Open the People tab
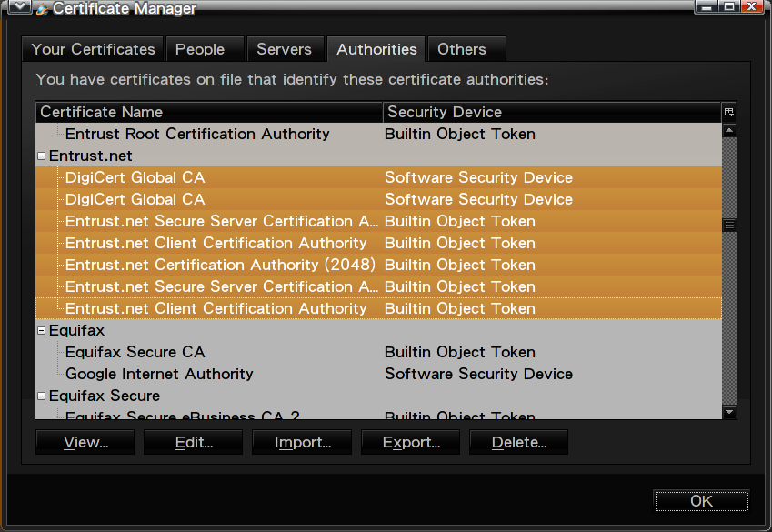The height and width of the screenshot is (532, 772). tap(205, 49)
